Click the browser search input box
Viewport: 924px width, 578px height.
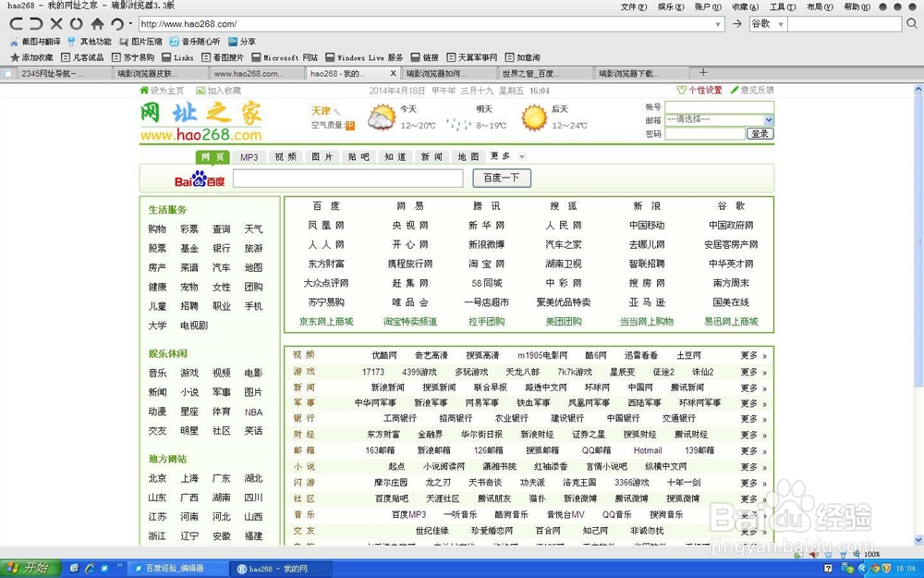[x=845, y=24]
